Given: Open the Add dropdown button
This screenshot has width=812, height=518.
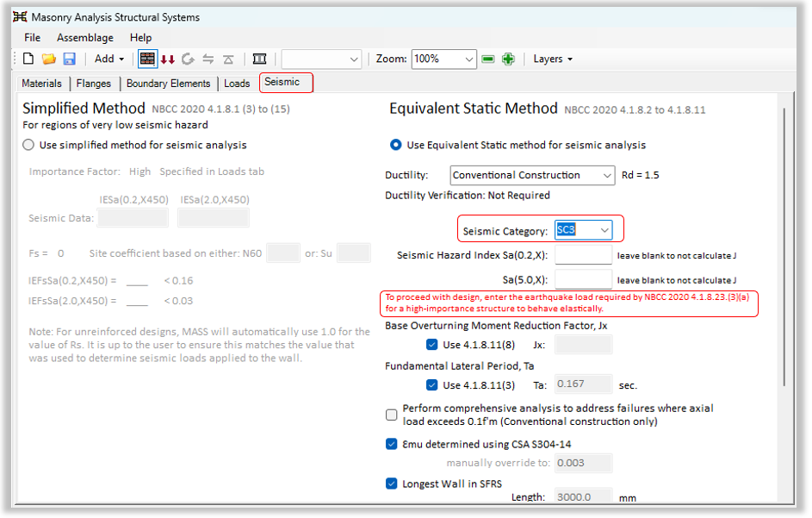Looking at the screenshot, I should pos(109,59).
